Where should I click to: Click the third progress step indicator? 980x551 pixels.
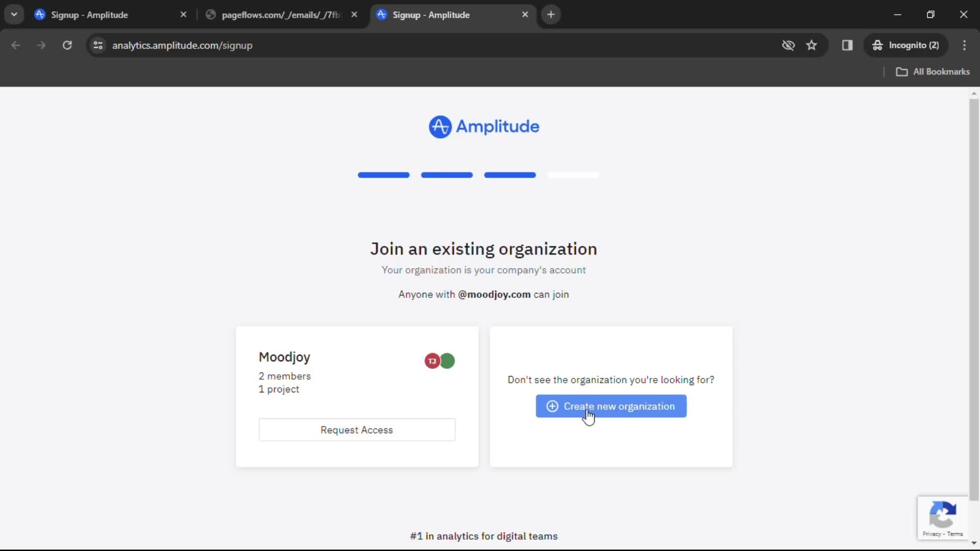click(509, 175)
